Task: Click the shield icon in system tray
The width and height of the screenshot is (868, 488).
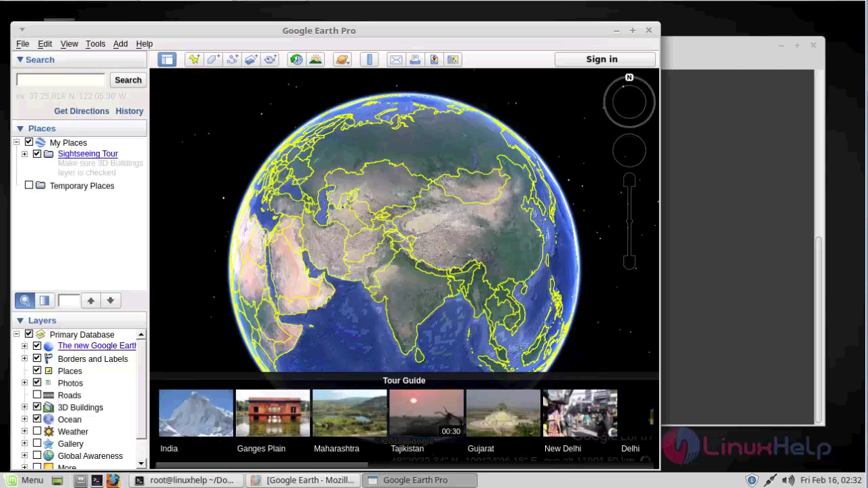Action: (x=751, y=481)
